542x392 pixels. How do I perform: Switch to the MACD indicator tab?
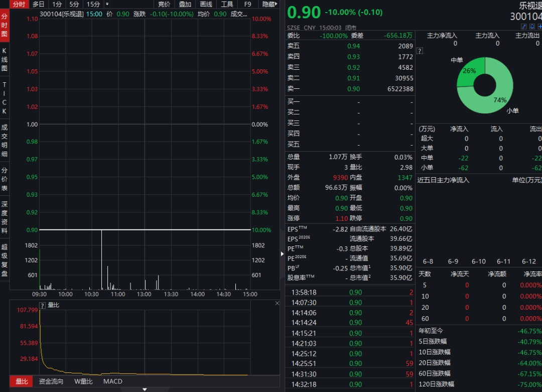click(x=113, y=381)
